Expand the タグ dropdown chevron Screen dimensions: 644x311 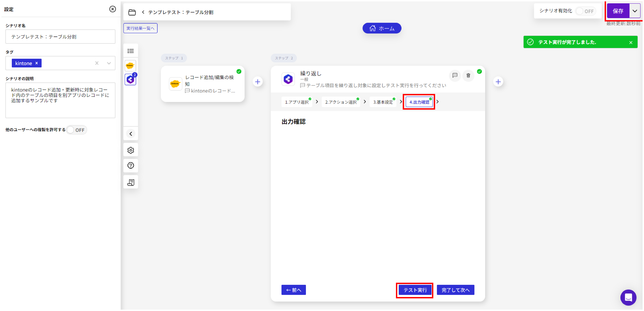point(109,63)
